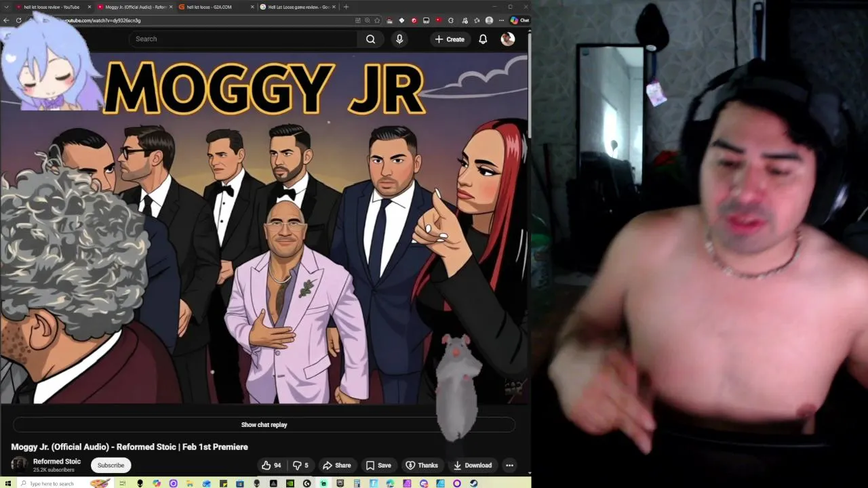
Task: Like the video with 94 likes
Action: 271,465
